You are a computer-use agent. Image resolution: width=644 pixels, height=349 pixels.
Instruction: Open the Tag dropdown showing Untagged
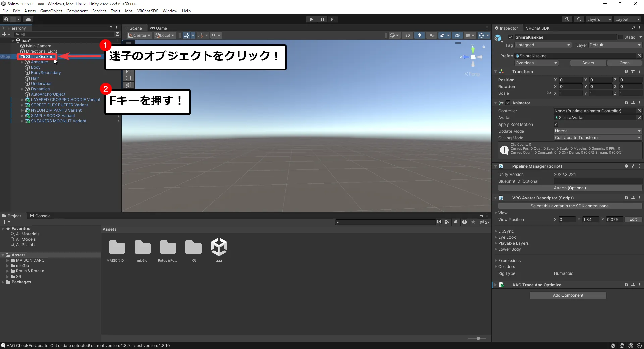tap(542, 45)
